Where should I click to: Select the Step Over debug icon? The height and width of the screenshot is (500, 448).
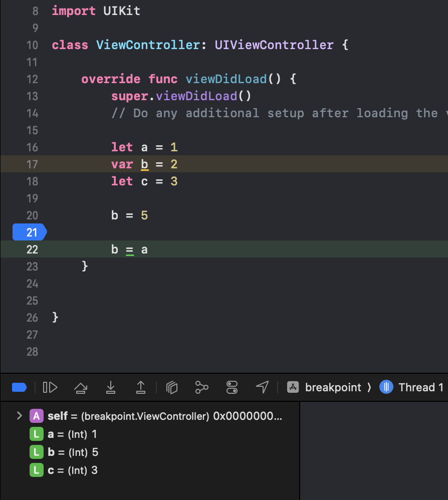click(81, 387)
